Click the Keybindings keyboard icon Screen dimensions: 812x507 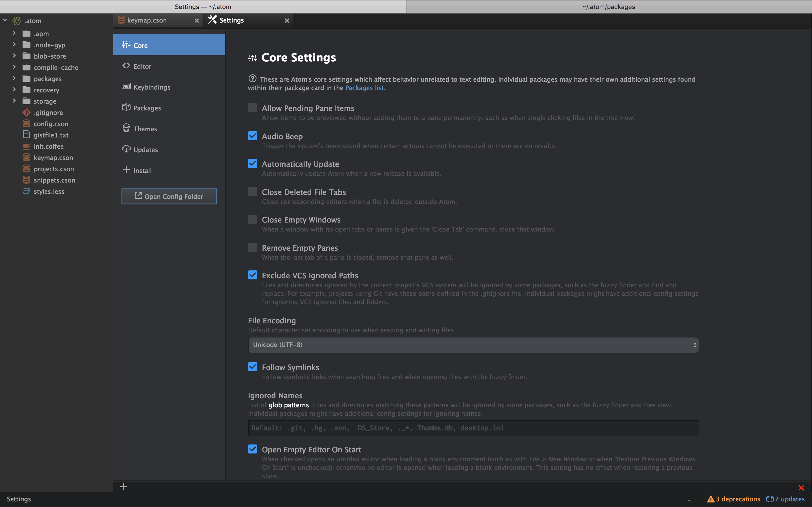coord(126,86)
